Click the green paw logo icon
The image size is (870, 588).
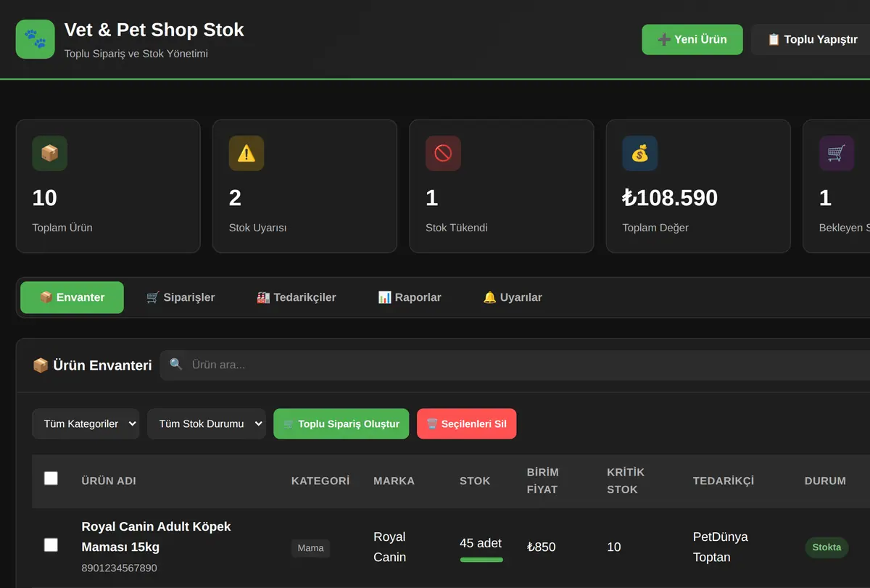[x=35, y=39]
